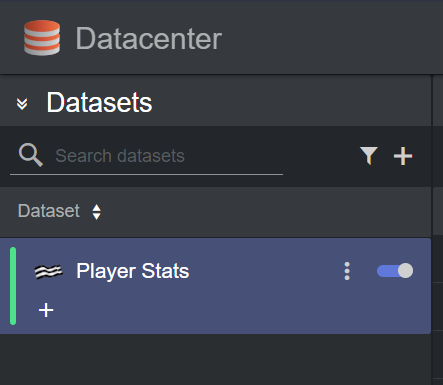Collapse the Datasets panel with double chevron
Screen dimensions: 443x385
point(22,104)
